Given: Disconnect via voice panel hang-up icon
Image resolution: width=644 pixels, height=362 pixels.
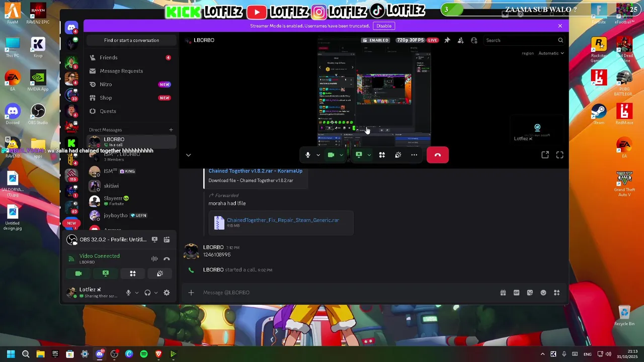Looking at the screenshot, I should 167,259.
